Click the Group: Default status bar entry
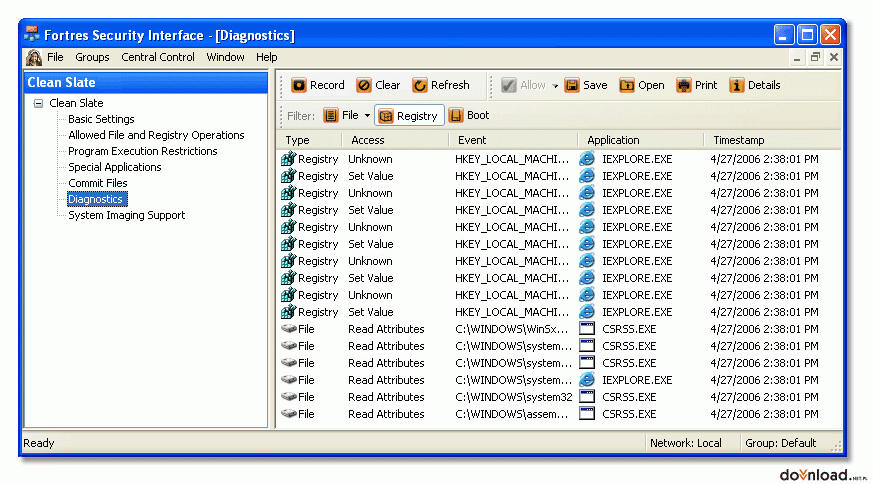The image size is (873, 484). [x=780, y=443]
